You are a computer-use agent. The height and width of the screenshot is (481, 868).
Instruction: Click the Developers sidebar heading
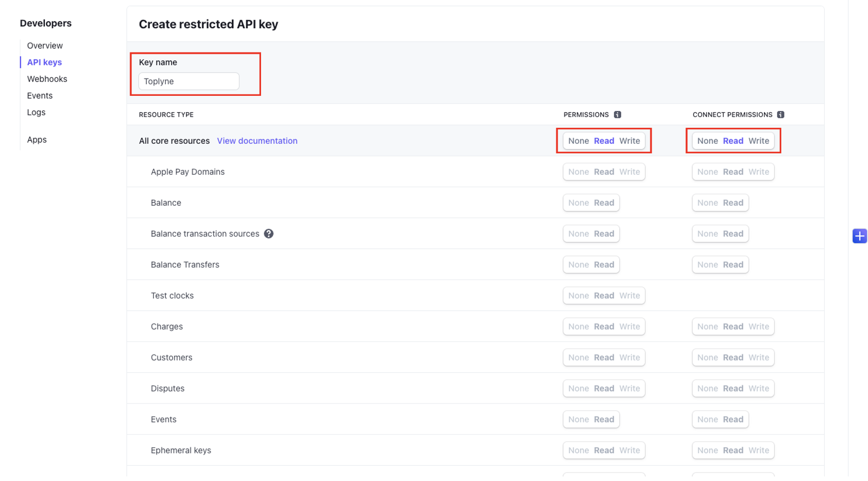[46, 23]
